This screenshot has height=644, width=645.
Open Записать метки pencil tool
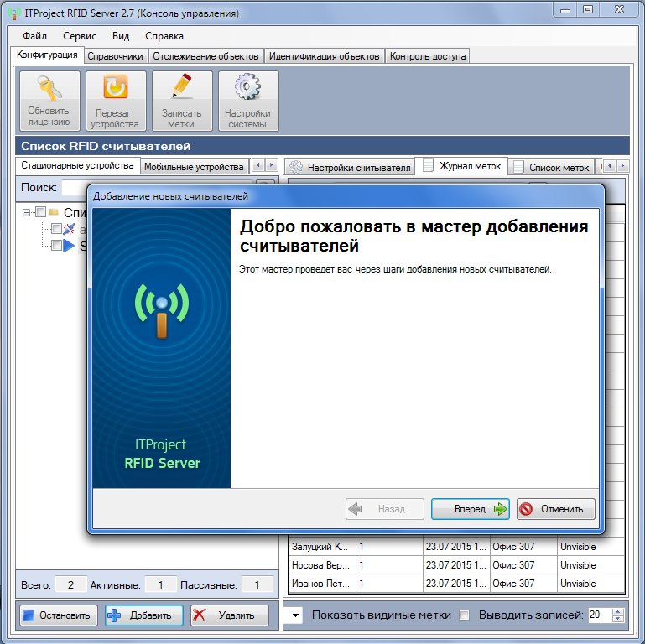click(x=181, y=88)
